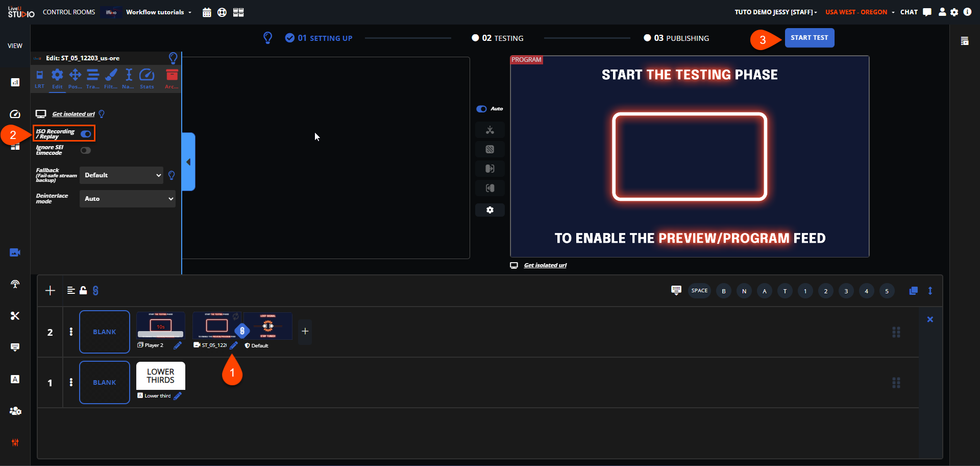Click the pencil icon for Player 2
Viewport: 980px width, 466px height.
pos(178,345)
